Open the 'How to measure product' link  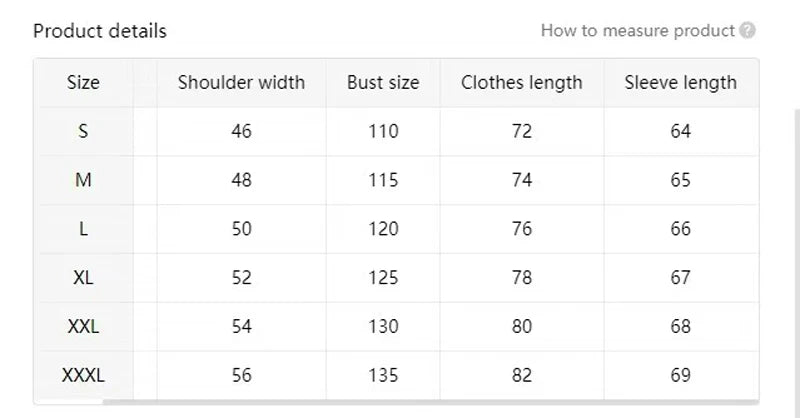click(x=638, y=31)
